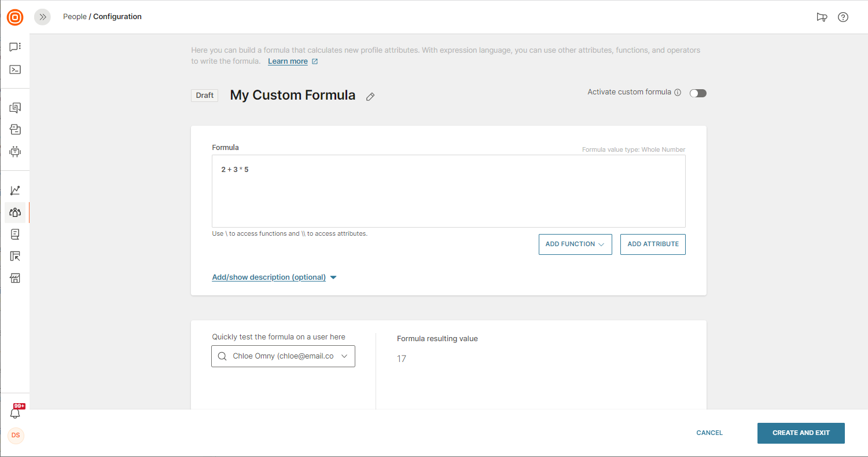Click the Create and Exit button

(x=801, y=433)
